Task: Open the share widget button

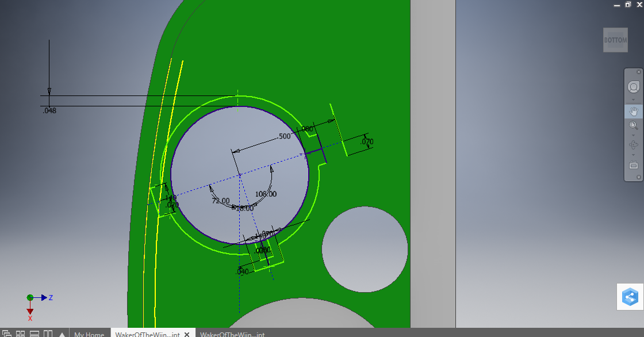Action: [630, 297]
